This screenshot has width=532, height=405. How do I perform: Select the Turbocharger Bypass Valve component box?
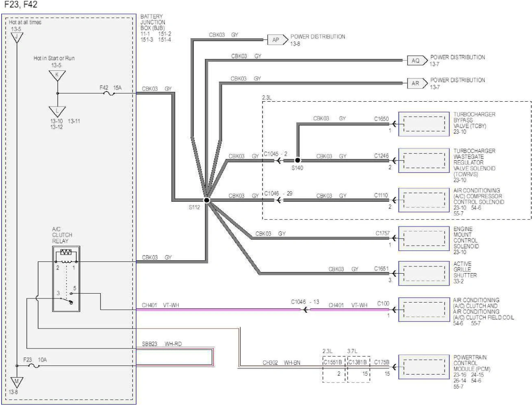pos(424,124)
